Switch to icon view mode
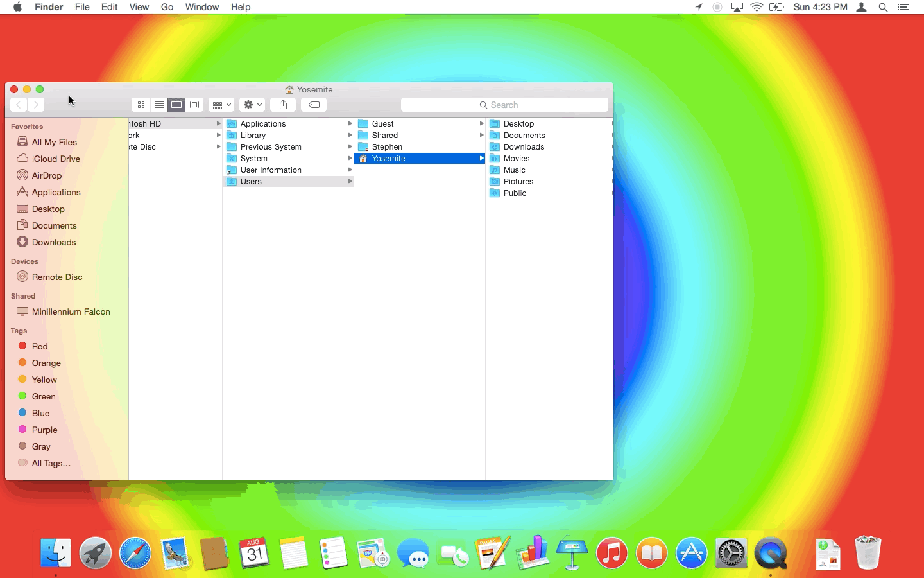This screenshot has width=924, height=578. (x=141, y=105)
